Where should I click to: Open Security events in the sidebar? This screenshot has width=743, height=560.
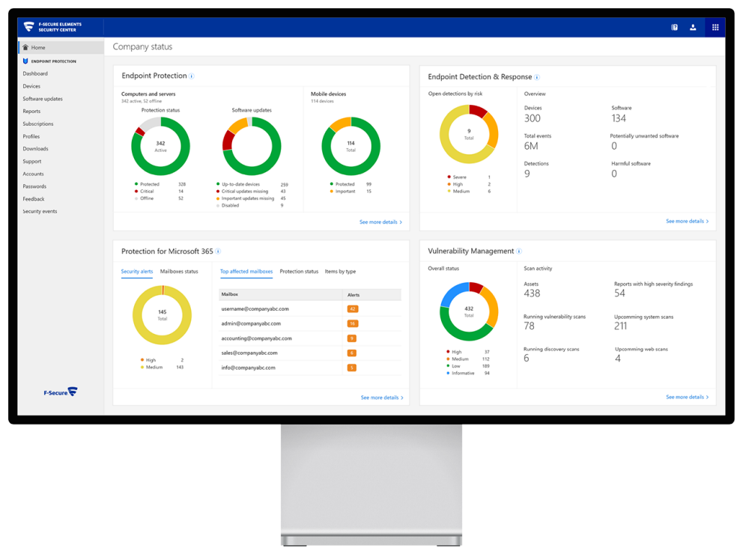(x=40, y=211)
